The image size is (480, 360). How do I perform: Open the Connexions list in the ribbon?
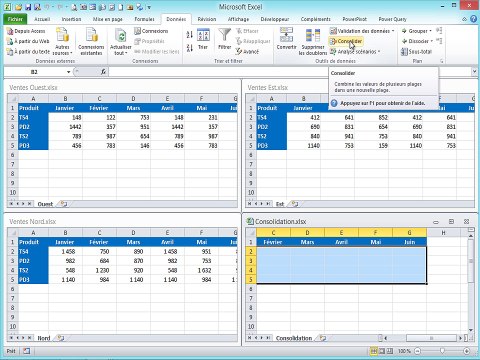point(151,31)
